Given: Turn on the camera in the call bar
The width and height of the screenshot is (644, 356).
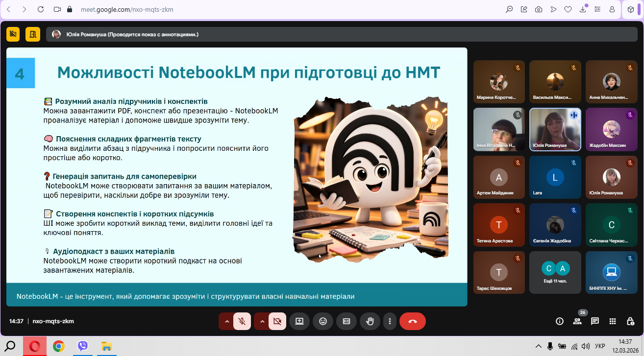Looking at the screenshot, I should point(277,321).
